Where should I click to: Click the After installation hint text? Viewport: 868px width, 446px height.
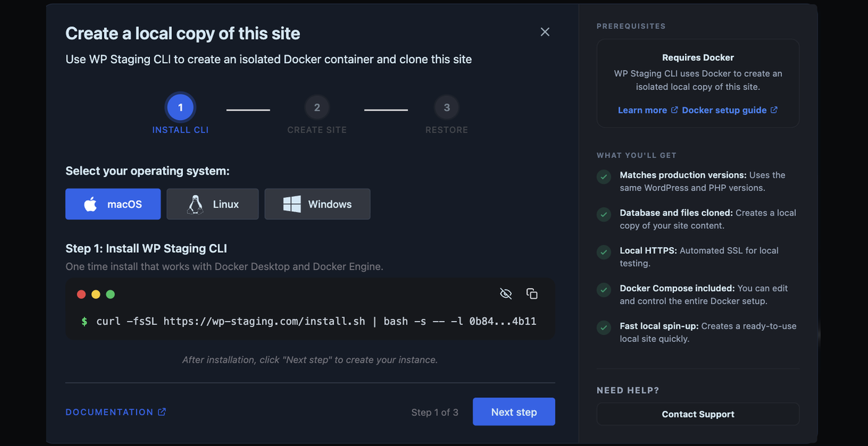coord(310,360)
